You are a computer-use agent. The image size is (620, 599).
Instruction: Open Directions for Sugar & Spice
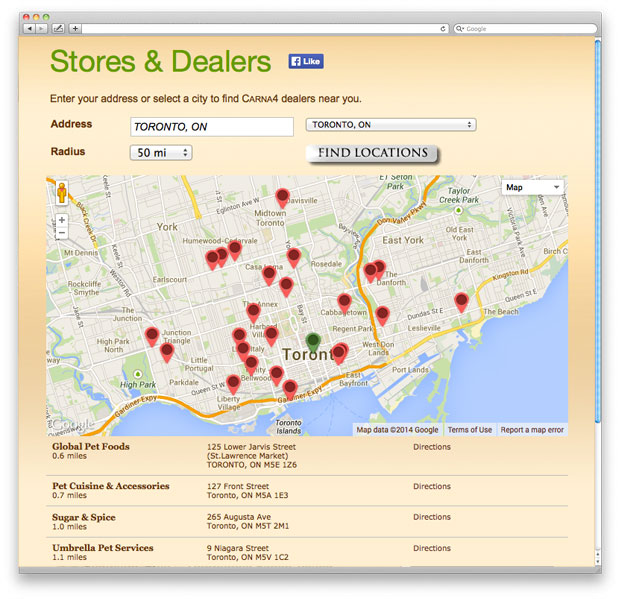(432, 517)
